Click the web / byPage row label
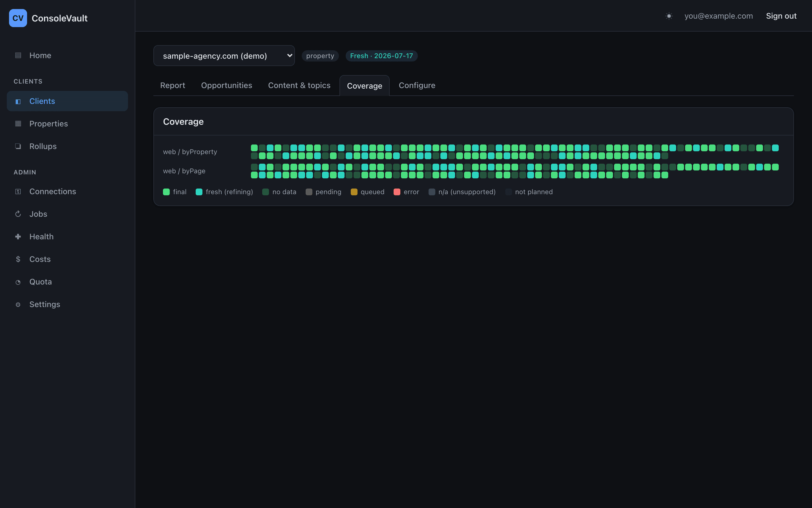The width and height of the screenshot is (812, 508). [184, 171]
